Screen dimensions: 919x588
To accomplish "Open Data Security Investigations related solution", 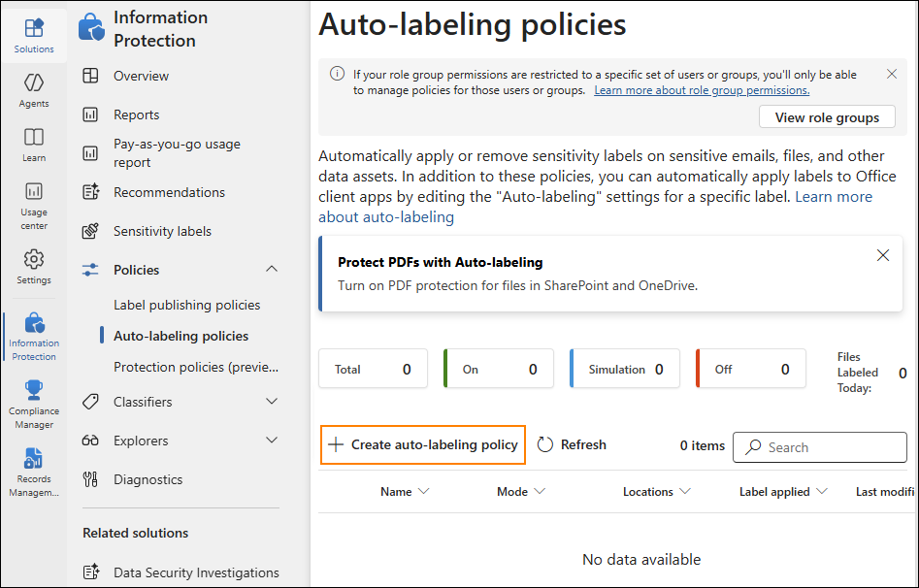I will [x=196, y=572].
